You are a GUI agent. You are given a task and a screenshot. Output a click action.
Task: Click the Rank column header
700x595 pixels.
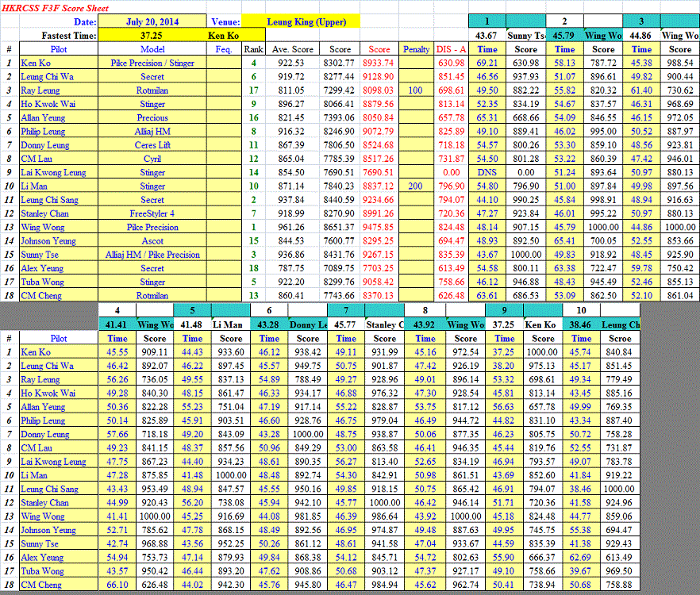[253, 49]
